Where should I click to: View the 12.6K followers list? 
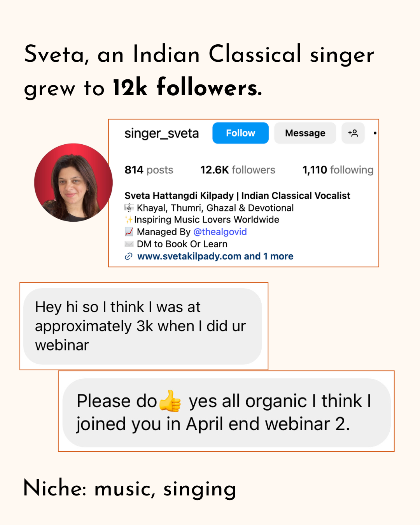238,170
